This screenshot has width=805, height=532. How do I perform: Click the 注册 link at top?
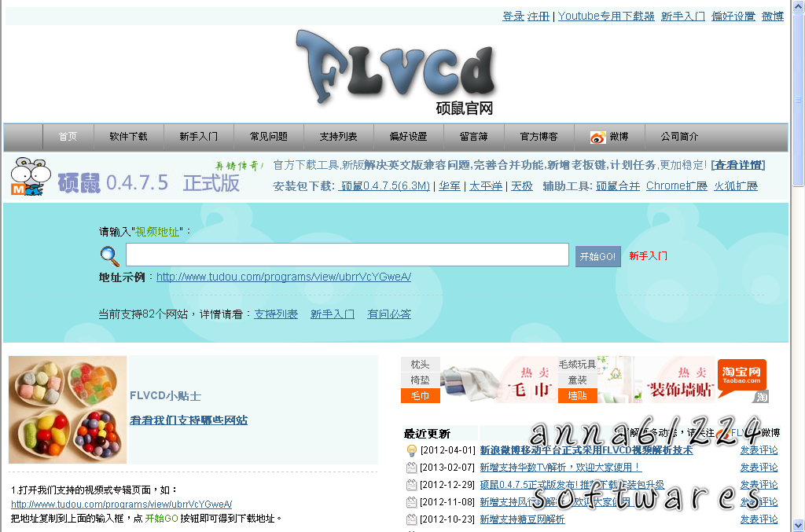(538, 17)
